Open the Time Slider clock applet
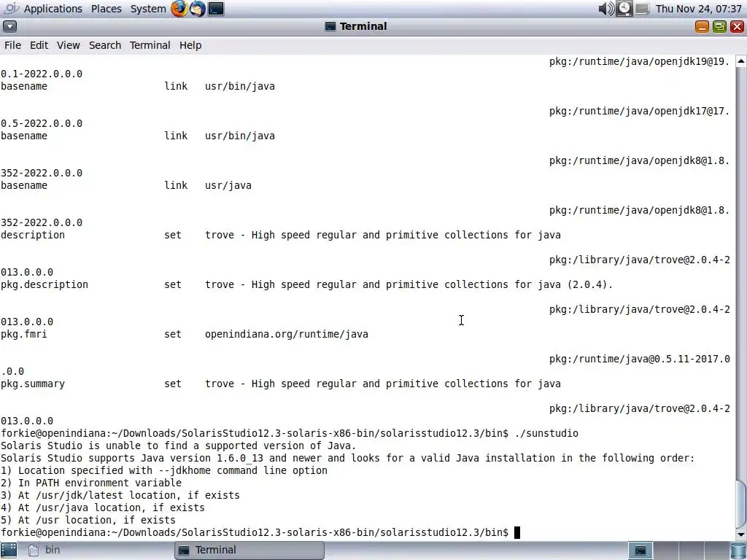Screen dimensions: 747x560 click(x=624, y=9)
